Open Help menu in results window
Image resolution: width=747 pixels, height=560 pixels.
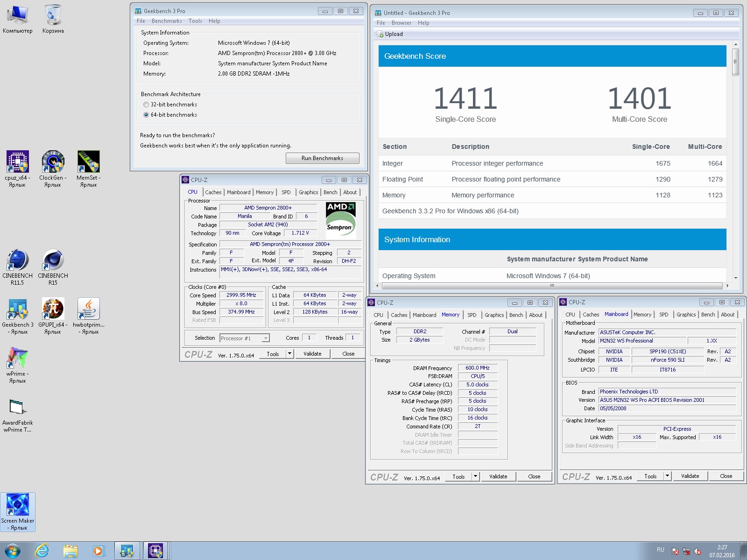[x=423, y=23]
